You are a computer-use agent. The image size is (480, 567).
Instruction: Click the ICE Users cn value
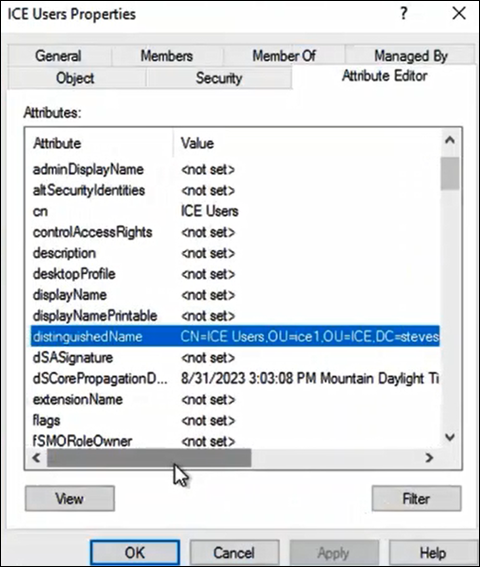210,212
